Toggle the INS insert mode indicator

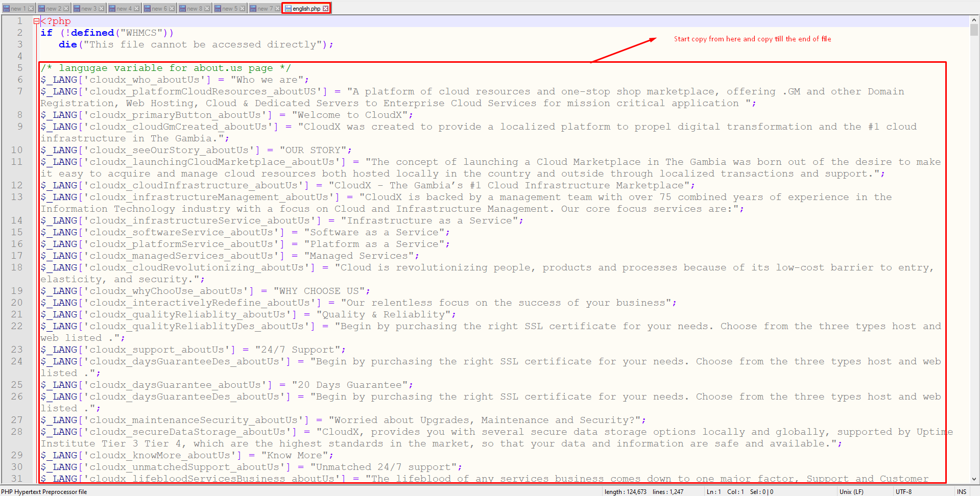962,492
